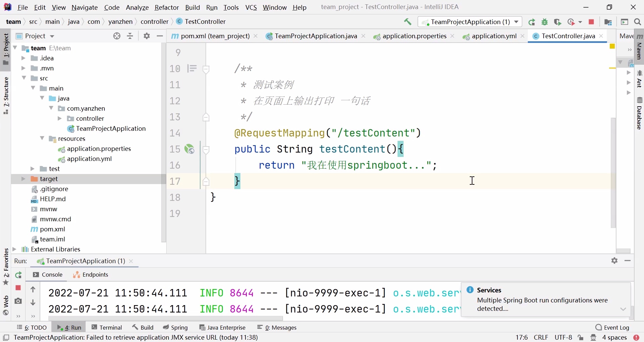Open the Project panel settings gear
644x342 pixels.
tap(146, 36)
